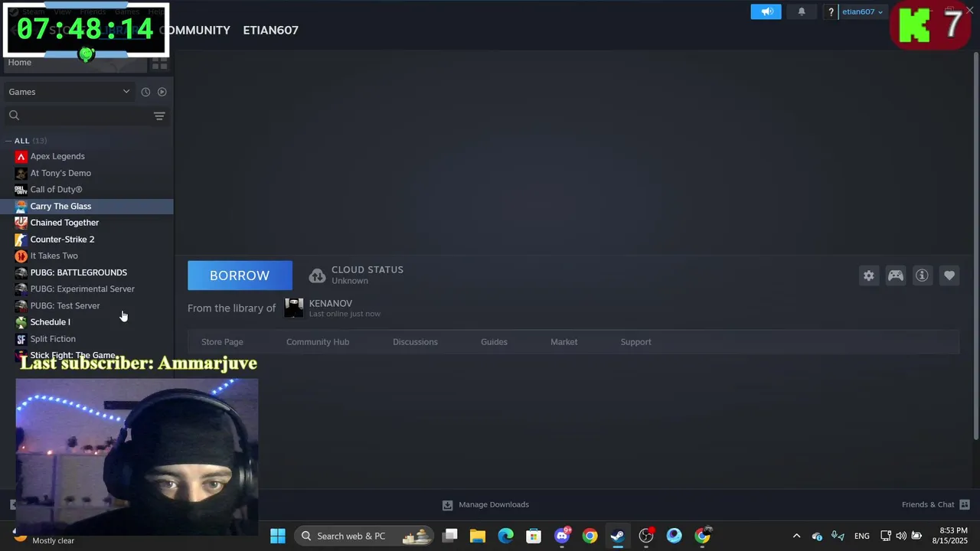Open advanced filter options icon
The image size is (980, 551).
[x=159, y=116]
